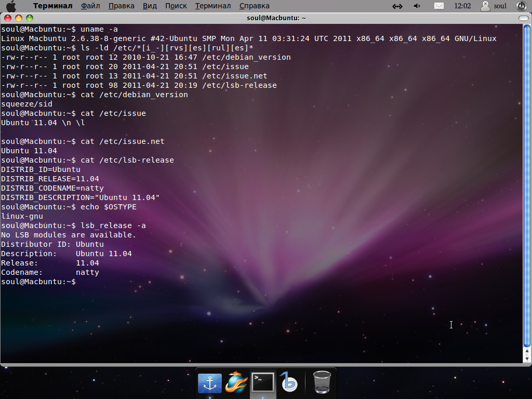Minimize terminal with yellow button

point(19,18)
